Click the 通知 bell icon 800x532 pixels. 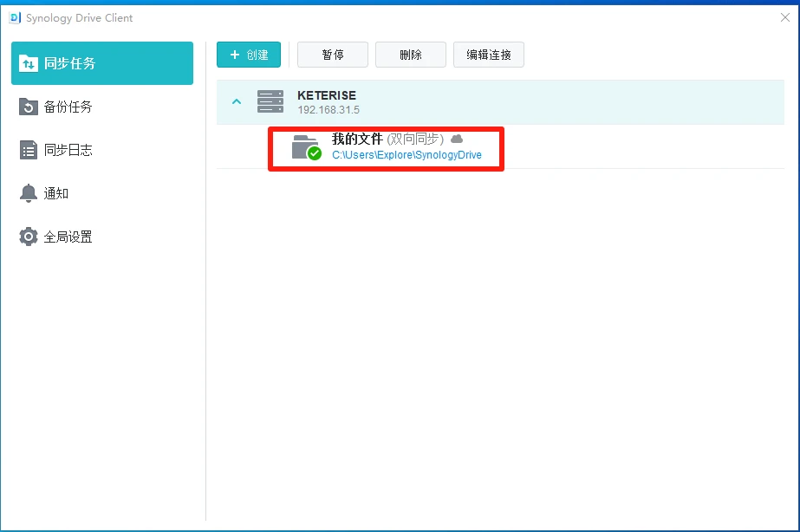click(x=29, y=193)
